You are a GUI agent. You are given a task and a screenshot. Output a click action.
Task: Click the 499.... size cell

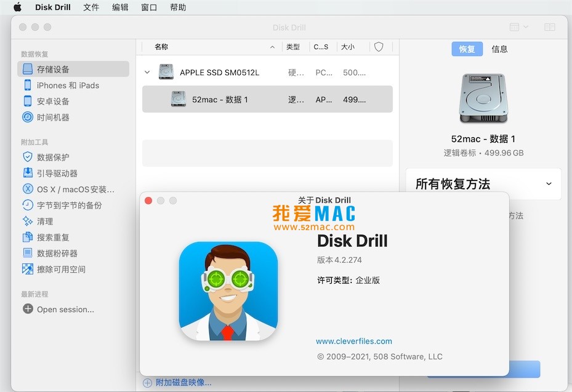click(354, 100)
